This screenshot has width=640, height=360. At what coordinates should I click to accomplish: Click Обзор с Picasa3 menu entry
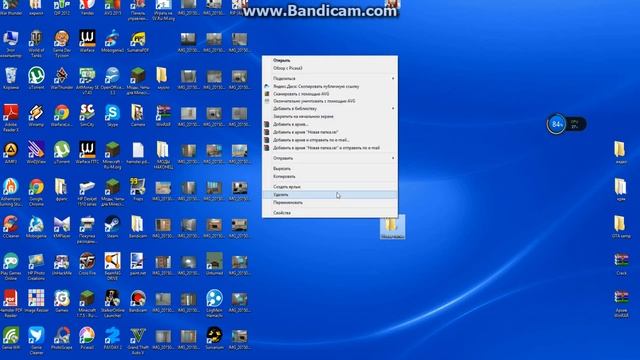click(x=329, y=68)
